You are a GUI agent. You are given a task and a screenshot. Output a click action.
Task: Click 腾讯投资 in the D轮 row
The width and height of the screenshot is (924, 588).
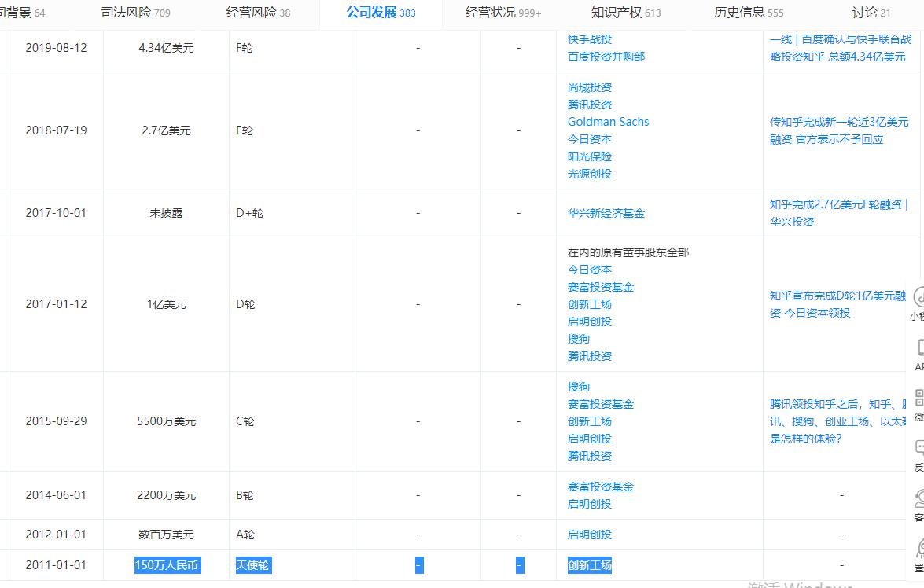click(x=589, y=356)
